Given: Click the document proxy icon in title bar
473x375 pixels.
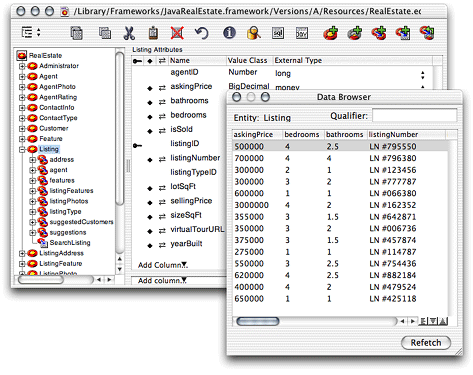Looking at the screenshot, I should (64, 12).
